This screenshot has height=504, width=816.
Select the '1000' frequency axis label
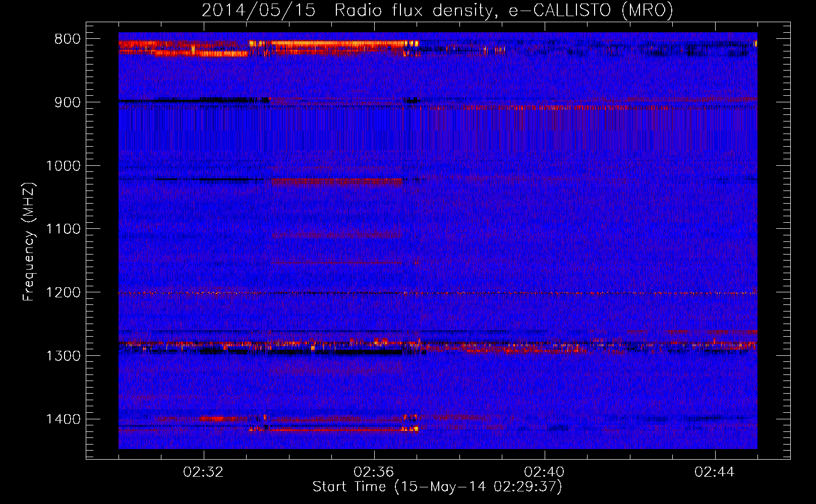point(64,166)
